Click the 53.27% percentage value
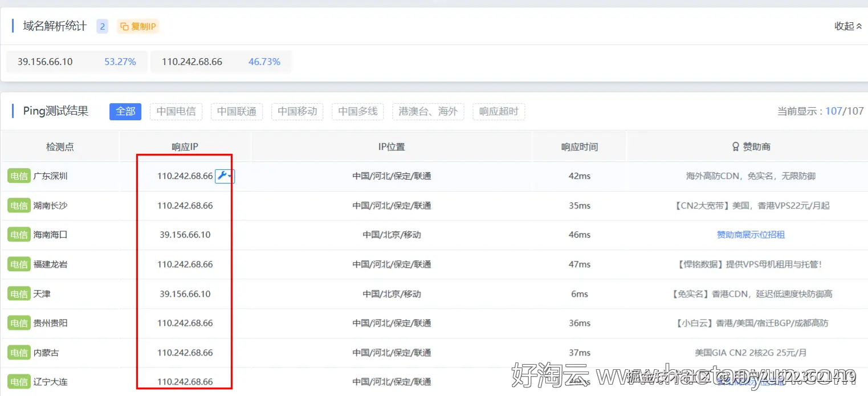 tap(120, 62)
